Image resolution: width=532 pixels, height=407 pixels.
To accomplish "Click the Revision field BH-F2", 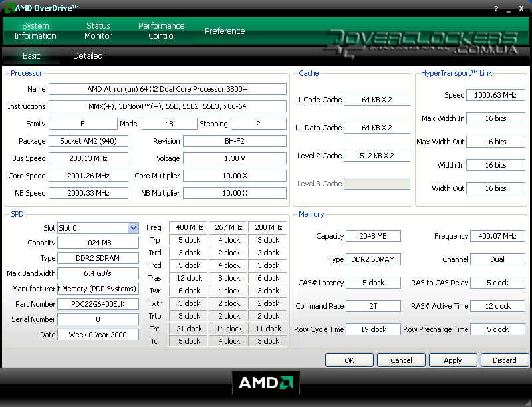I will point(235,141).
